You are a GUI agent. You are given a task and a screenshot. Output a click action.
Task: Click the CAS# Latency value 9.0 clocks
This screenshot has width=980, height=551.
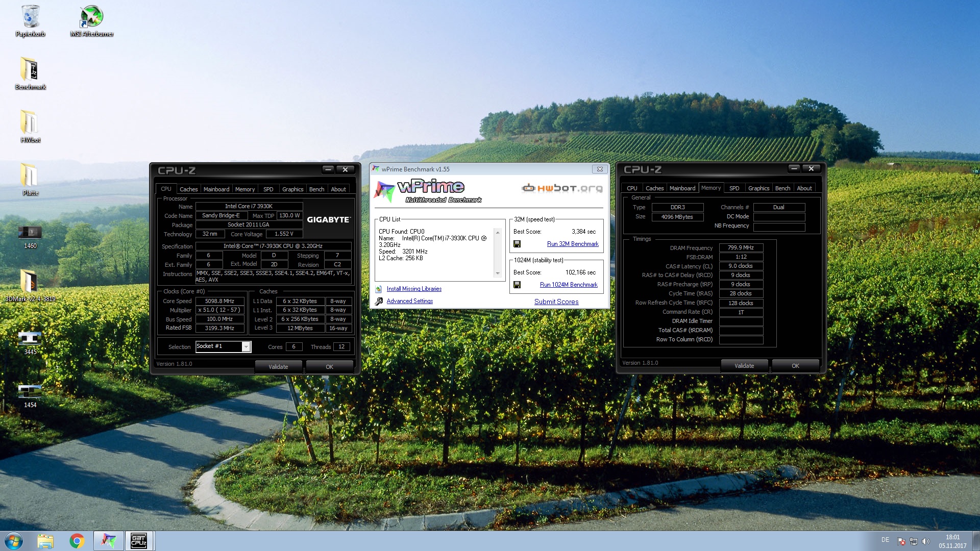click(x=741, y=266)
